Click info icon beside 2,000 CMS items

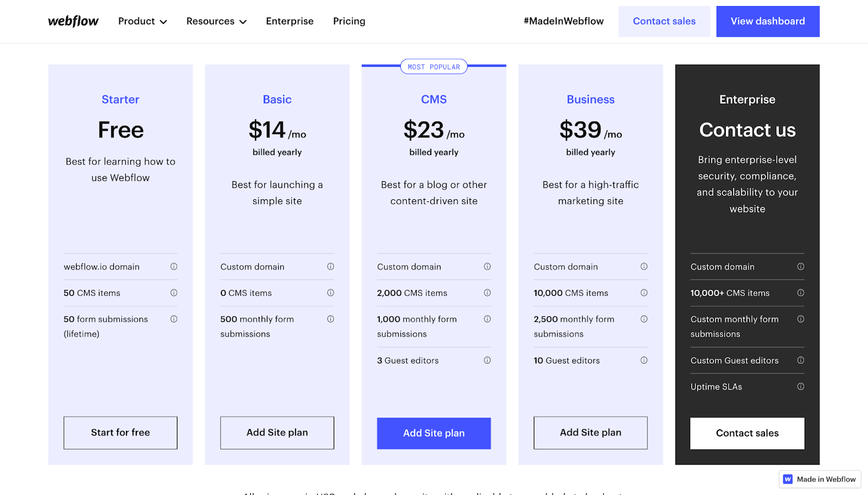[487, 293]
